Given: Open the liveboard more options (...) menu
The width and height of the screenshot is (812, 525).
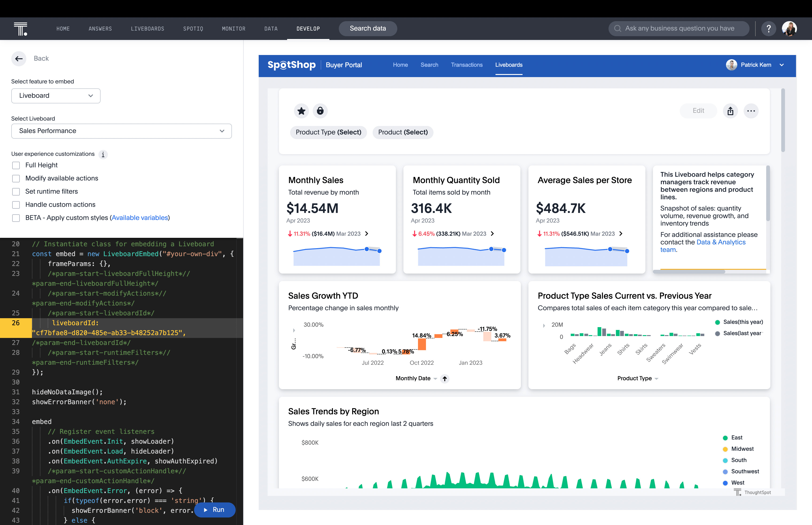Looking at the screenshot, I should coord(751,111).
